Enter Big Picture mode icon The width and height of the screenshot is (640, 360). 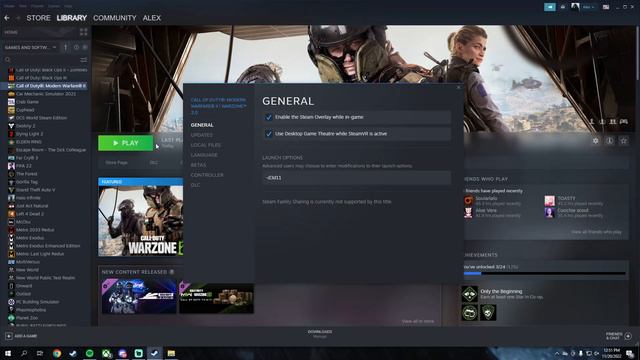pyautogui.click(x=606, y=7)
